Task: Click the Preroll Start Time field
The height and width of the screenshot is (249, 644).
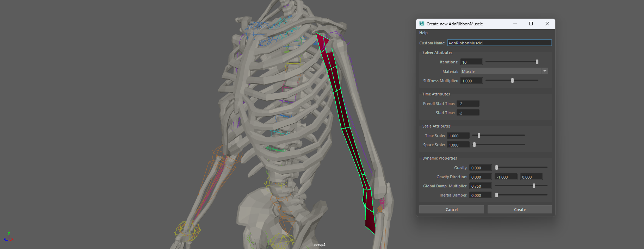Action: [x=467, y=104]
